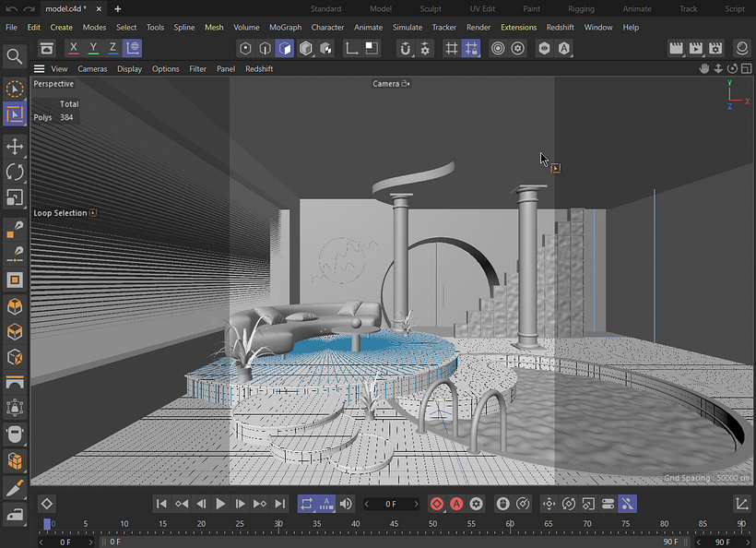
Task: Click the Soft Selection concentric-circles icon
Action: pos(498,48)
